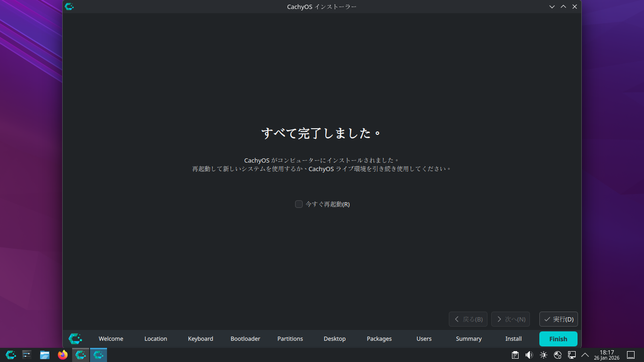This screenshot has height=362, width=644.
Task: Select the Users step
Action: pyautogui.click(x=424, y=339)
